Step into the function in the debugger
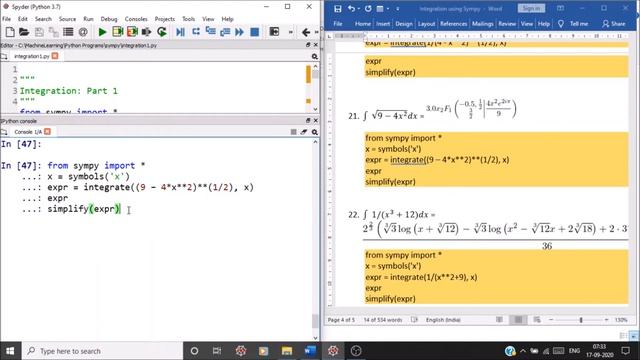The image size is (640, 360). click(x=211, y=32)
